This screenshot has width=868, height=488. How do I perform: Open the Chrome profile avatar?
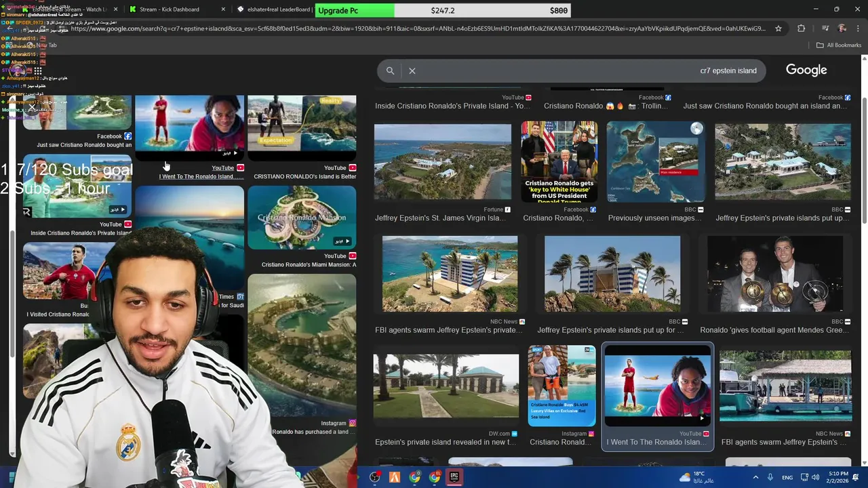click(x=842, y=28)
